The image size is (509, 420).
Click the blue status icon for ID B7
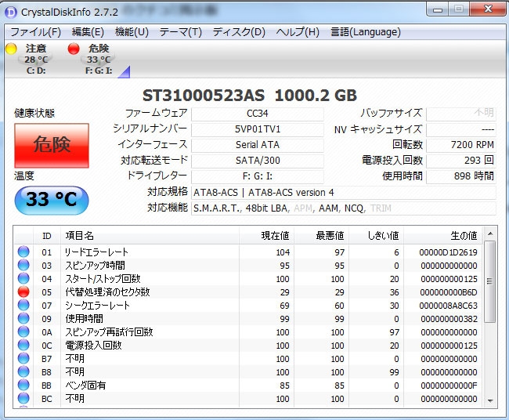pyautogui.click(x=23, y=358)
